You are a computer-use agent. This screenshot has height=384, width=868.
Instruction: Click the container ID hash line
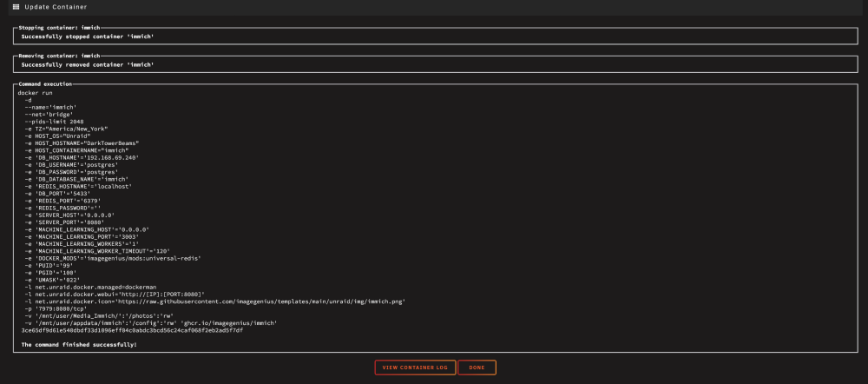(132, 331)
